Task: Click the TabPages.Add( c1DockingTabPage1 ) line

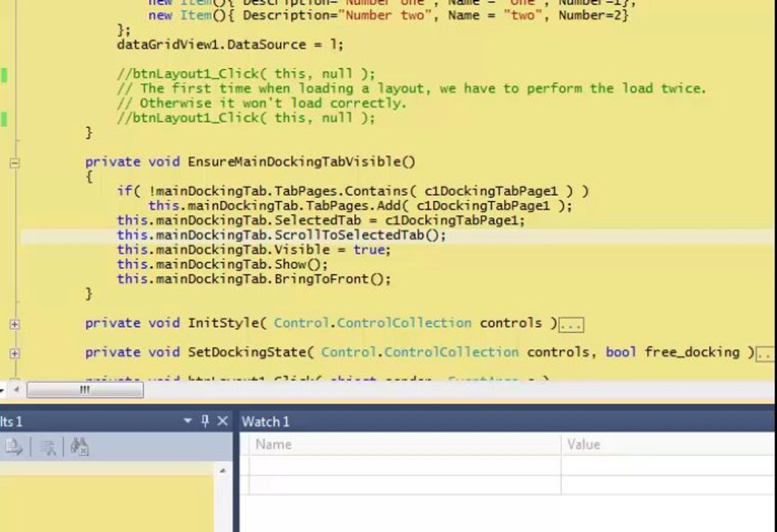Action: [360, 205]
